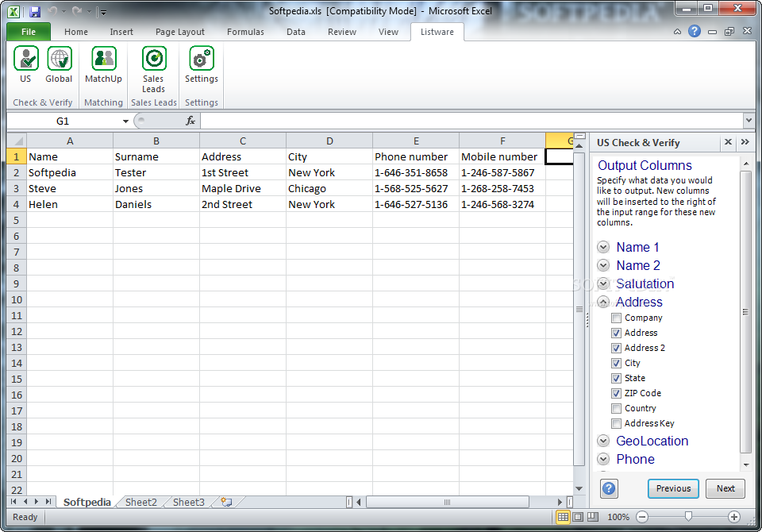Open the Sheet3 worksheet tab
This screenshot has width=762, height=532.
point(189,502)
